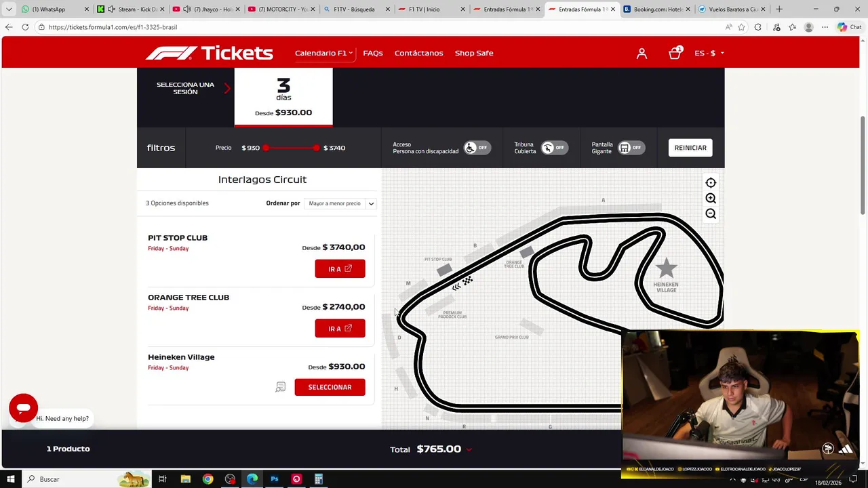The height and width of the screenshot is (488, 868).
Task: Open Photoshop from the taskbar
Action: [274, 479]
